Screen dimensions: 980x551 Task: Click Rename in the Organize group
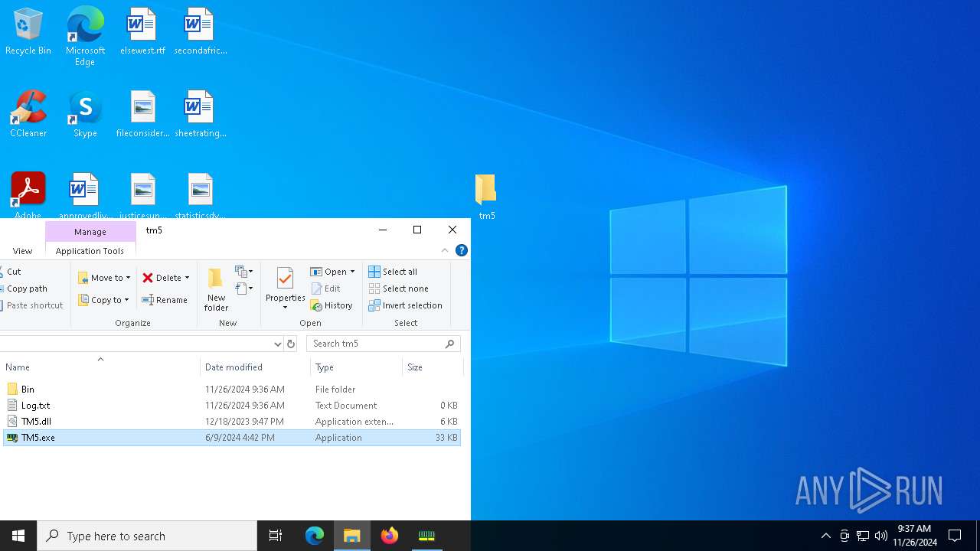pos(165,300)
